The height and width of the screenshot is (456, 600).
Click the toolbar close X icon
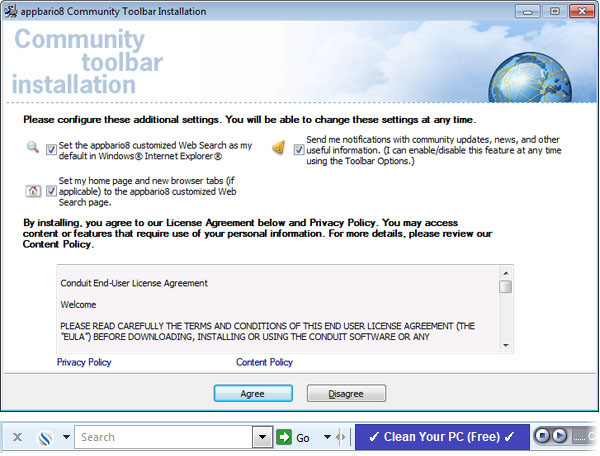pos(17,437)
